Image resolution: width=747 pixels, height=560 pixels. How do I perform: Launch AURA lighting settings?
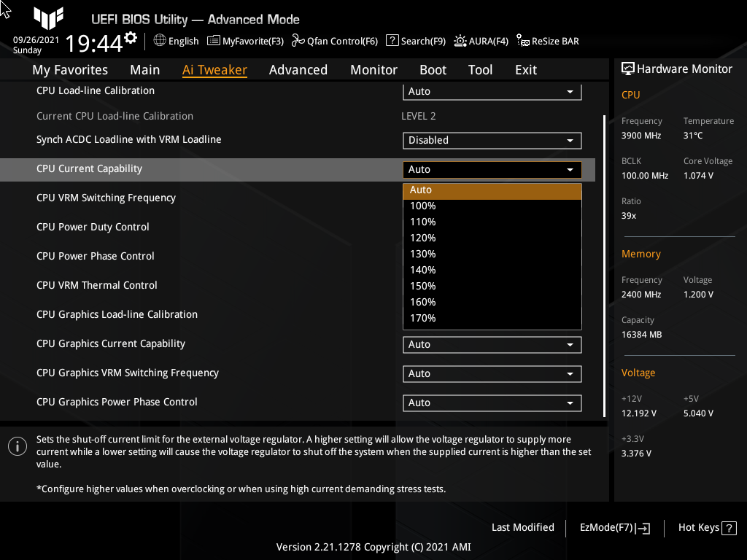(481, 41)
